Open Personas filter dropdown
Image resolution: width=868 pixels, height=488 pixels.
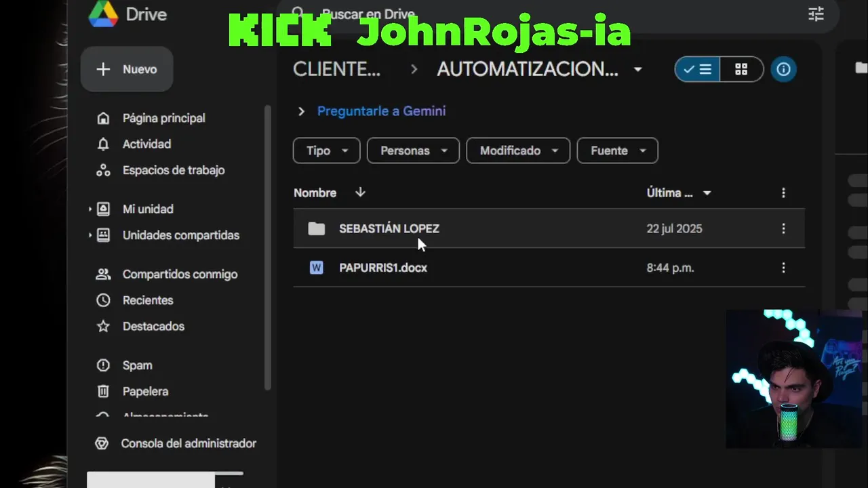point(413,150)
